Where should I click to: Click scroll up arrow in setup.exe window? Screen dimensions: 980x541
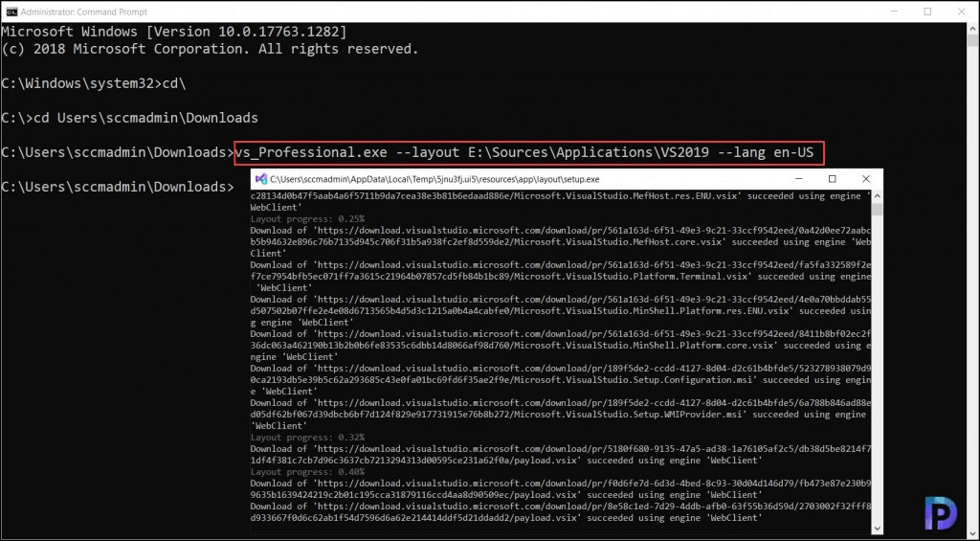click(x=877, y=195)
